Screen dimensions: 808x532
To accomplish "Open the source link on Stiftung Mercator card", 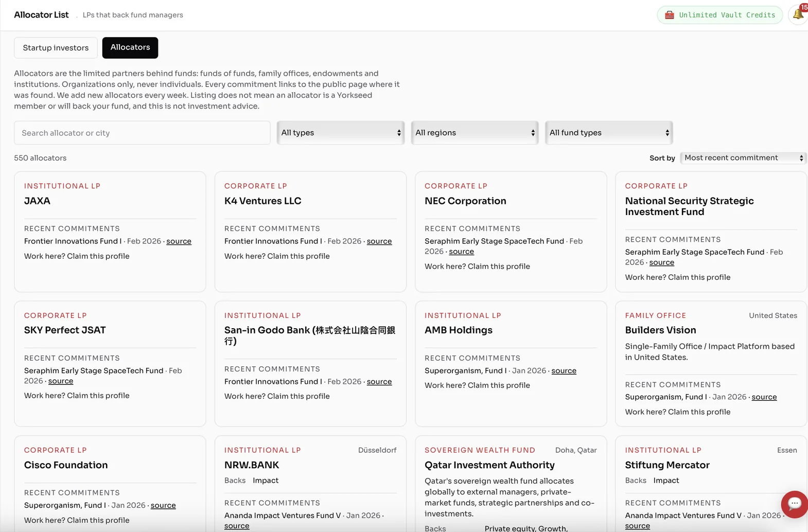I will point(638,526).
